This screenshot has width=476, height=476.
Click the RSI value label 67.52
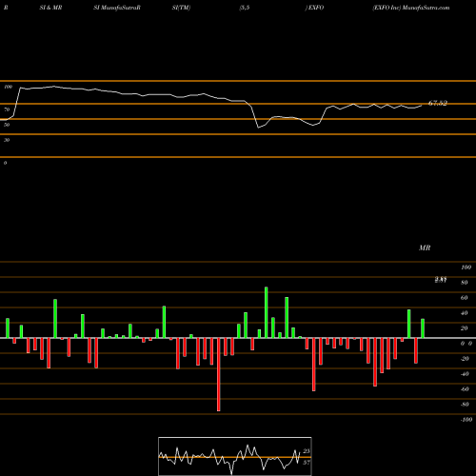point(438,103)
